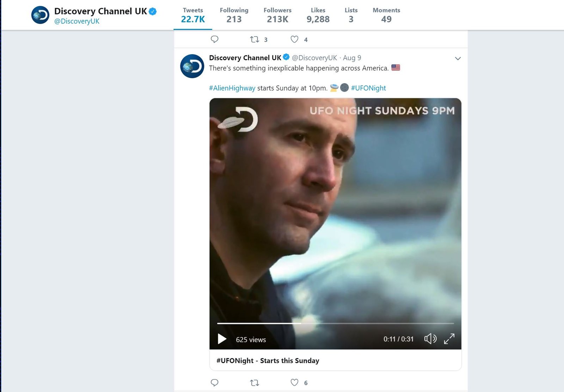This screenshot has height=392, width=564.
Task: Expand video to fullscreen
Action: [x=449, y=339]
